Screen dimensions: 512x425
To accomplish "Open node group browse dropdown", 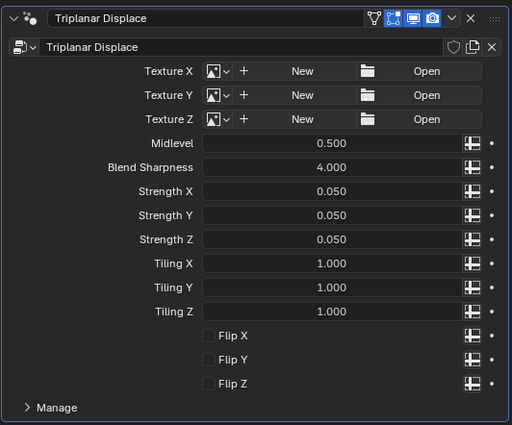I will click(x=24, y=47).
